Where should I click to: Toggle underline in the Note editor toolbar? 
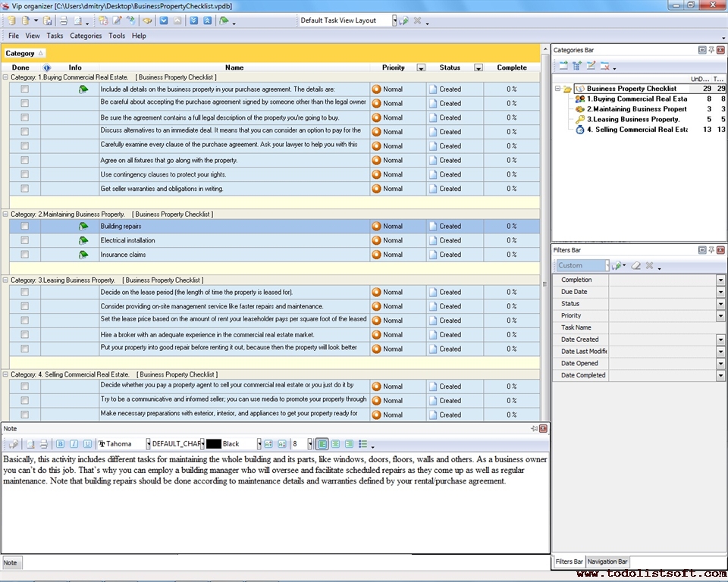point(87,444)
